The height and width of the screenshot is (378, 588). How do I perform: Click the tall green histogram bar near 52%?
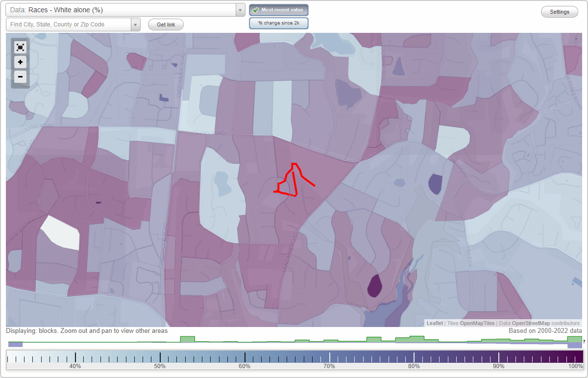coord(187,339)
